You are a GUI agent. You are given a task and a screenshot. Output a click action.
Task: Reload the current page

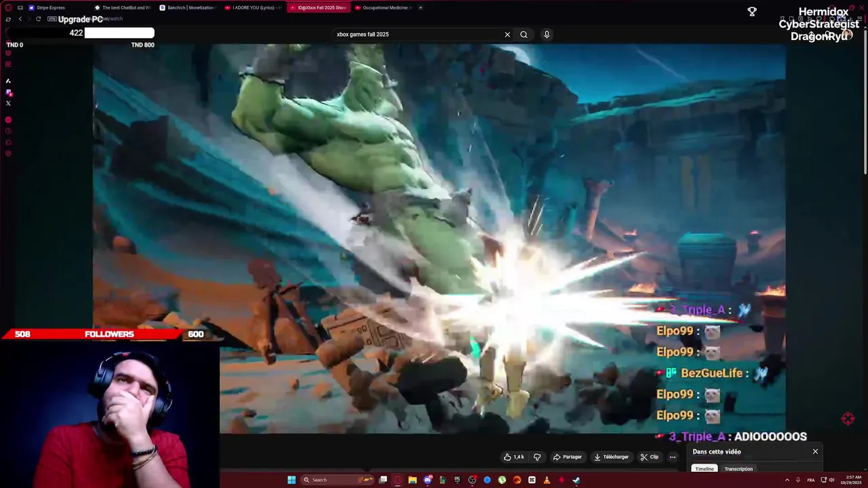point(38,19)
